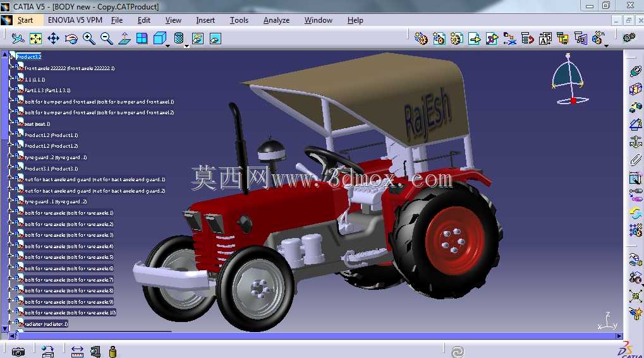Select Part1.1.3 (Part1.1.3.1) tree item
The width and height of the screenshot is (644, 358).
pyautogui.click(x=47, y=90)
